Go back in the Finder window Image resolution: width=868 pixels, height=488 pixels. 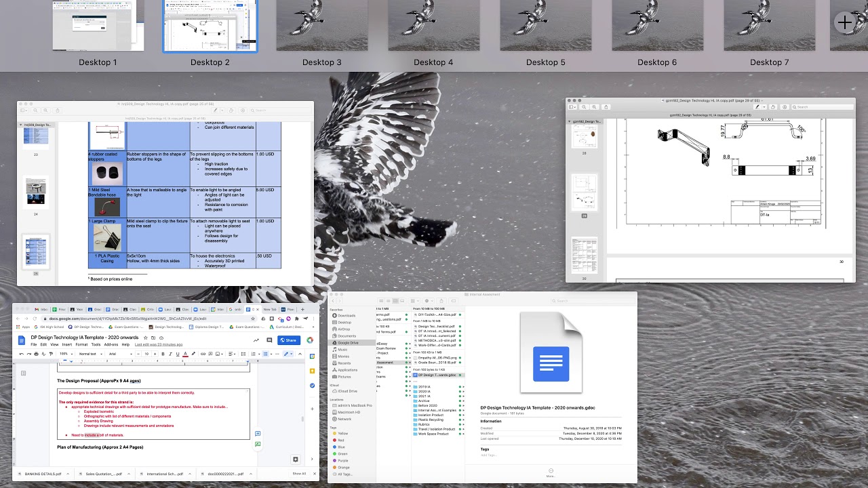tap(333, 301)
